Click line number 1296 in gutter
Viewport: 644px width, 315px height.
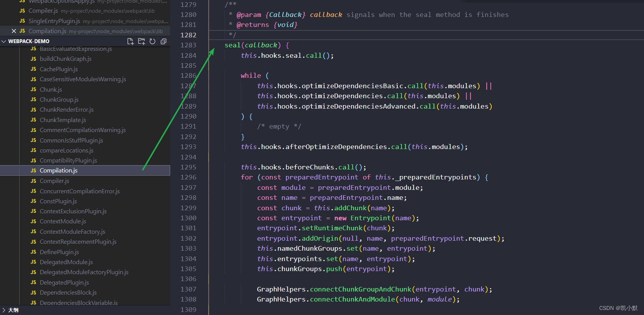(188, 177)
